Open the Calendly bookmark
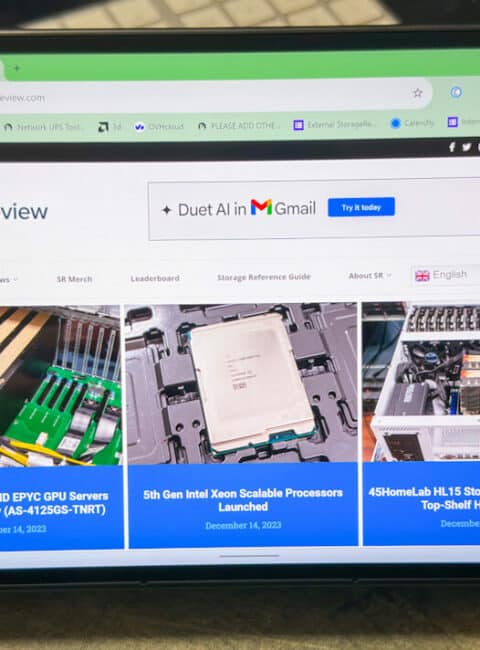Image resolution: width=480 pixels, height=650 pixels. (412, 123)
